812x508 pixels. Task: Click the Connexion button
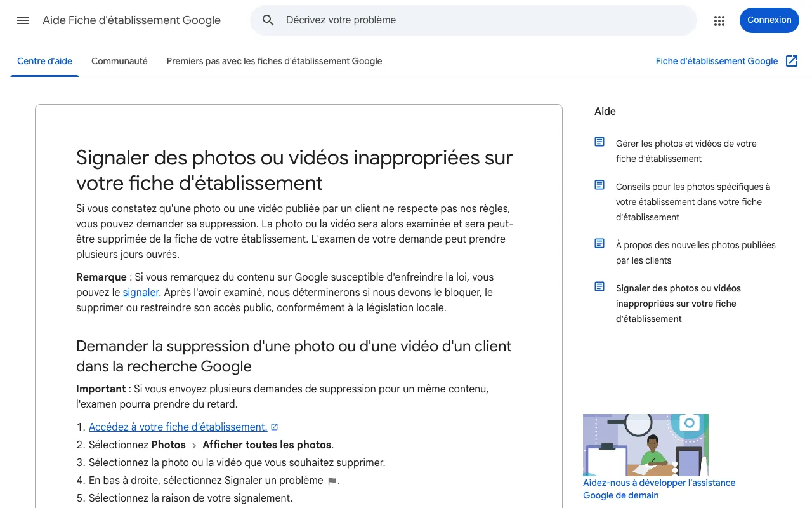tap(769, 20)
